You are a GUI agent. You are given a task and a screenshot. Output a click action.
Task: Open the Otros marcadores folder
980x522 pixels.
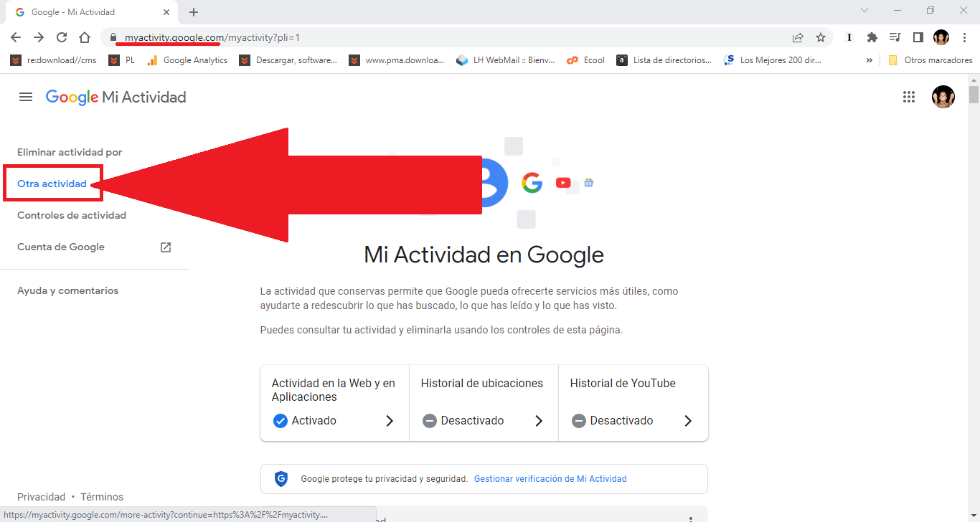coord(930,60)
